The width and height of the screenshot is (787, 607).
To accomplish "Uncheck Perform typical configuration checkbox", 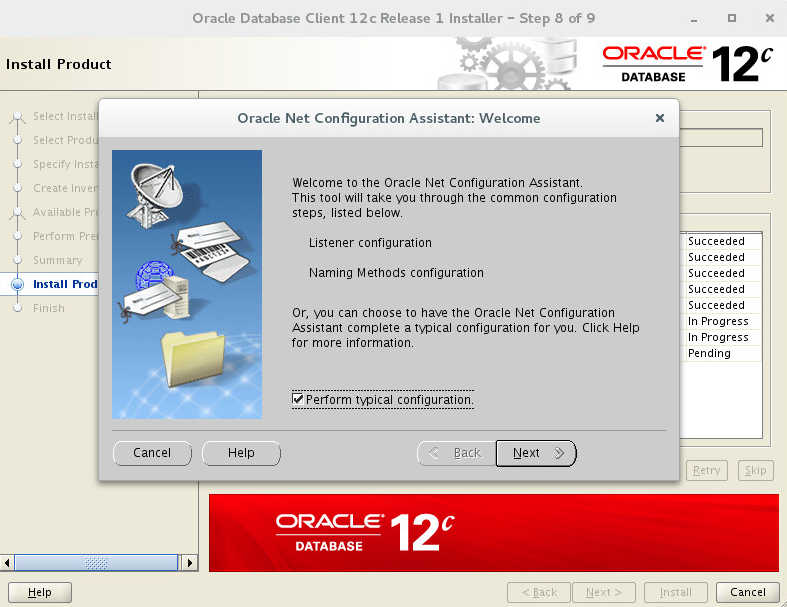I will tap(298, 399).
